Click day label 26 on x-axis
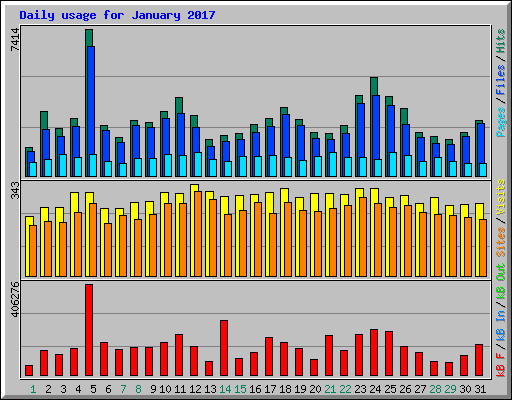 405,389
